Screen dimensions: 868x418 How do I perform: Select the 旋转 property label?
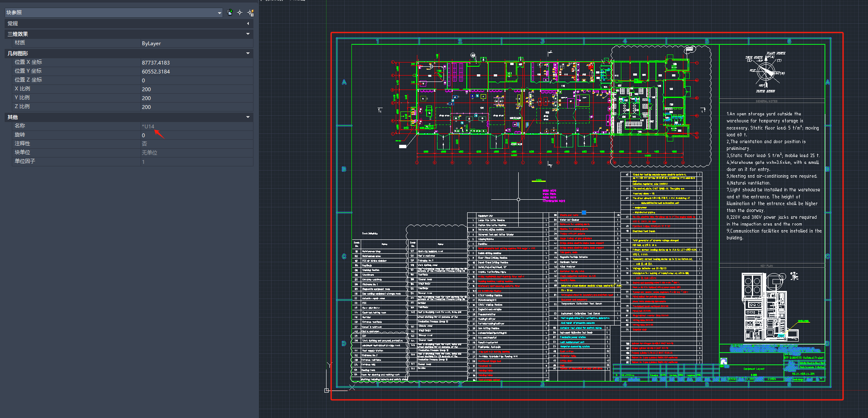pos(20,135)
